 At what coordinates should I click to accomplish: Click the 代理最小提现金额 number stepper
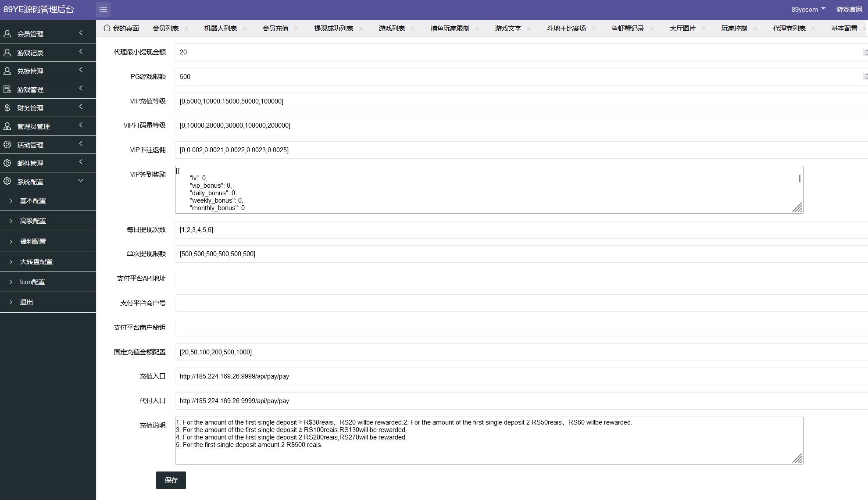(865, 52)
